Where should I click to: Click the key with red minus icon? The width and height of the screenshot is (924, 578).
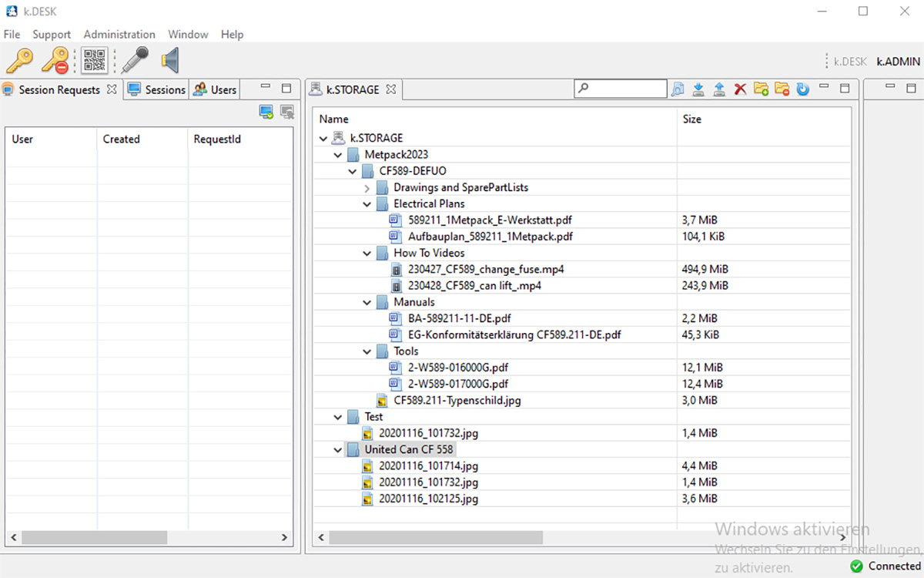pyautogui.click(x=55, y=60)
